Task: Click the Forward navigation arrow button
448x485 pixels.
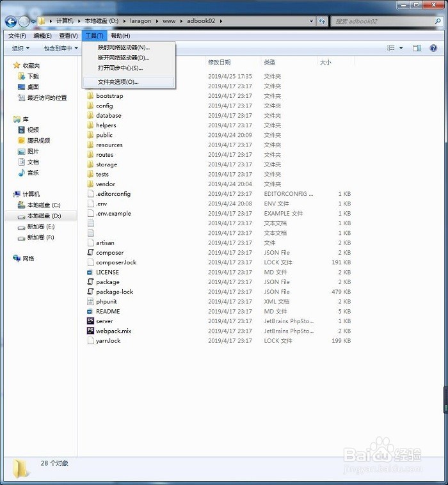Action: [x=24, y=22]
